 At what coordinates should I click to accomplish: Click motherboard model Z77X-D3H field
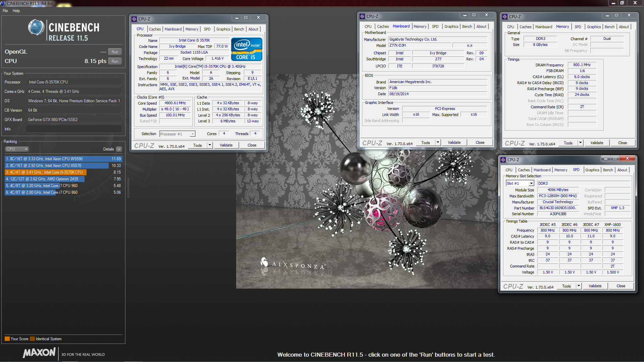[x=420, y=46]
